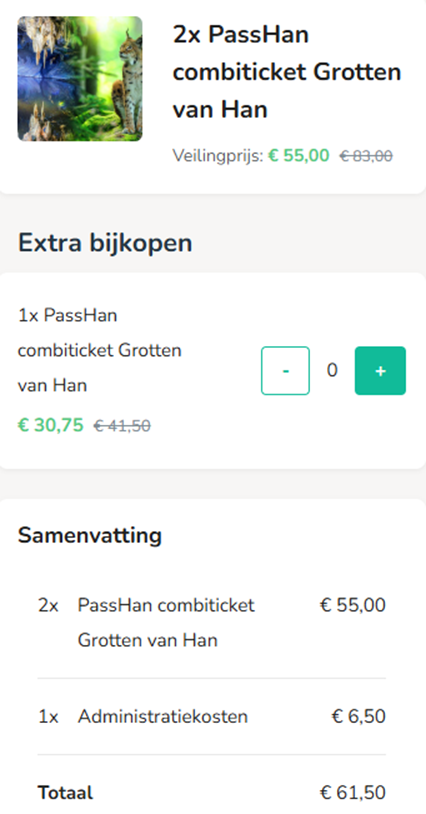Click the cave and lynx product thumbnail
Viewport: 426px width, 814px height.
[x=80, y=79]
